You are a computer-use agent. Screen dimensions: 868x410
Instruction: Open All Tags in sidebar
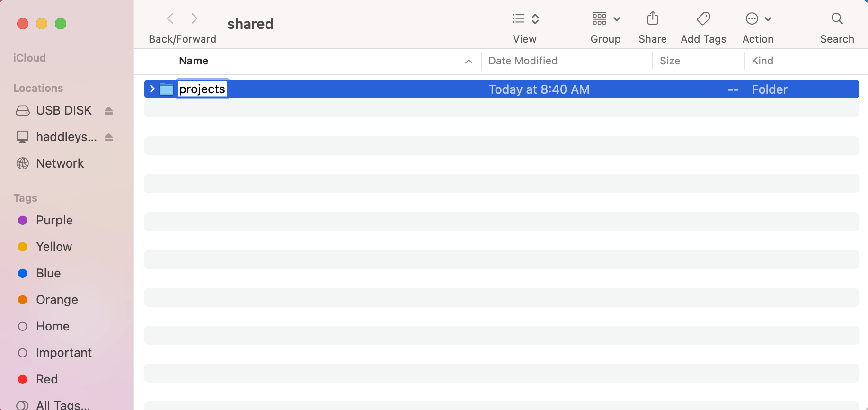[62, 405]
